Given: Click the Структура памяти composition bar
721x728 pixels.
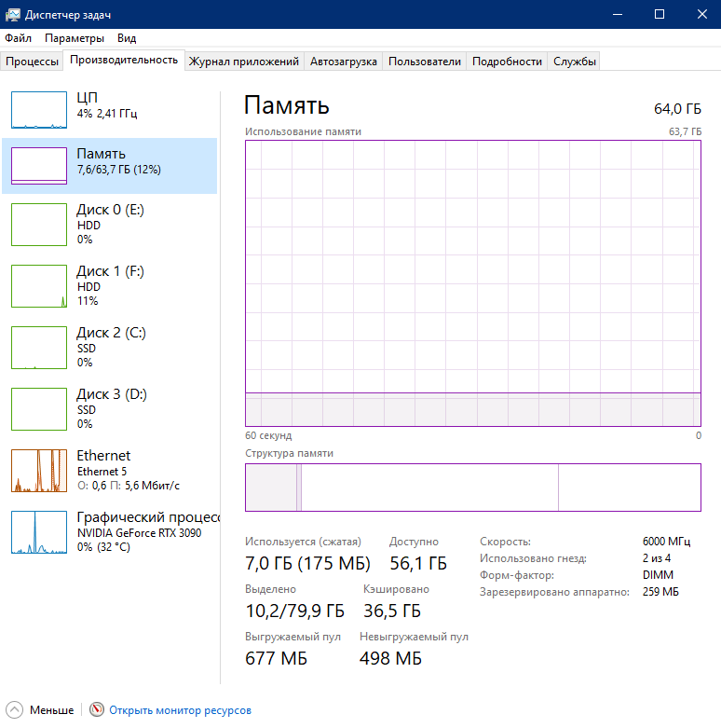Looking at the screenshot, I should tap(472, 488).
